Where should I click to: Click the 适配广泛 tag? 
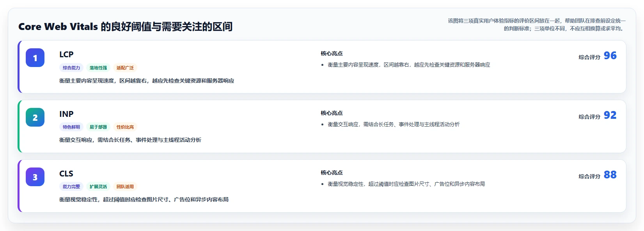[125, 68]
